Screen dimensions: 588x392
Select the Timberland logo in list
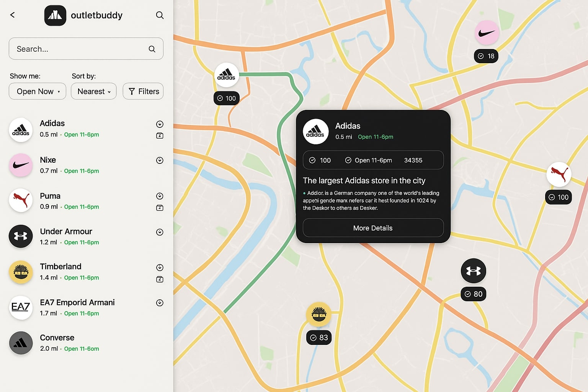[x=21, y=272]
